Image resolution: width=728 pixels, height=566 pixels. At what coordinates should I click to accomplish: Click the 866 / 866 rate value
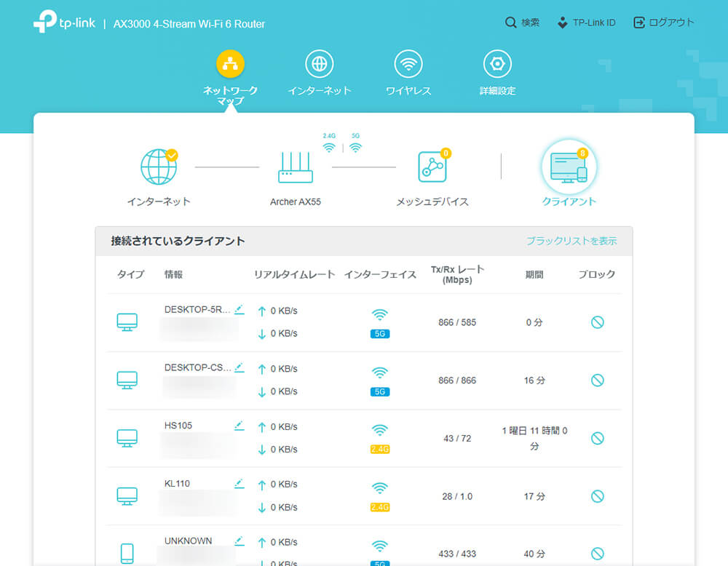click(x=457, y=380)
